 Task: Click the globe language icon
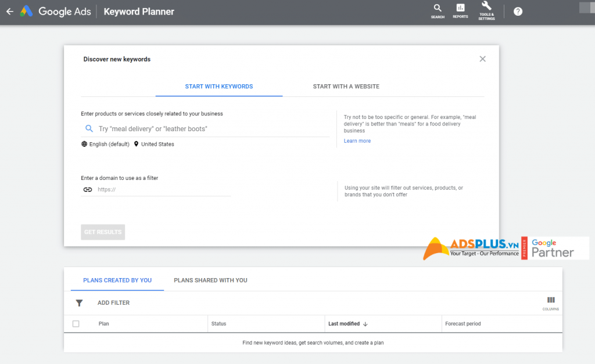[84, 144]
